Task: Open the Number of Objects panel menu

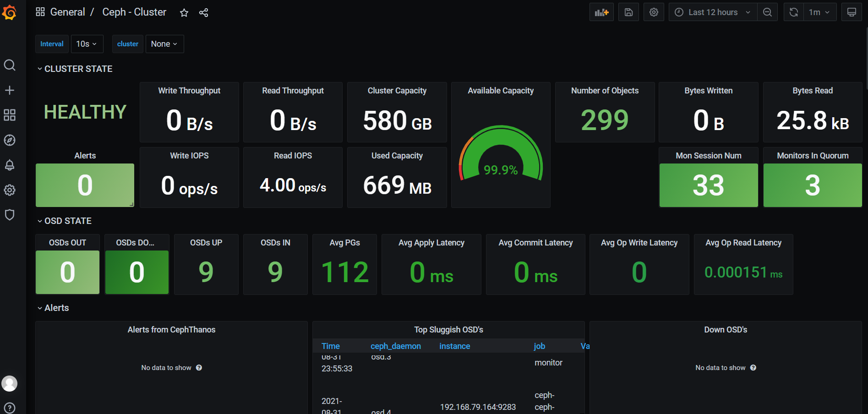Action: click(x=605, y=91)
